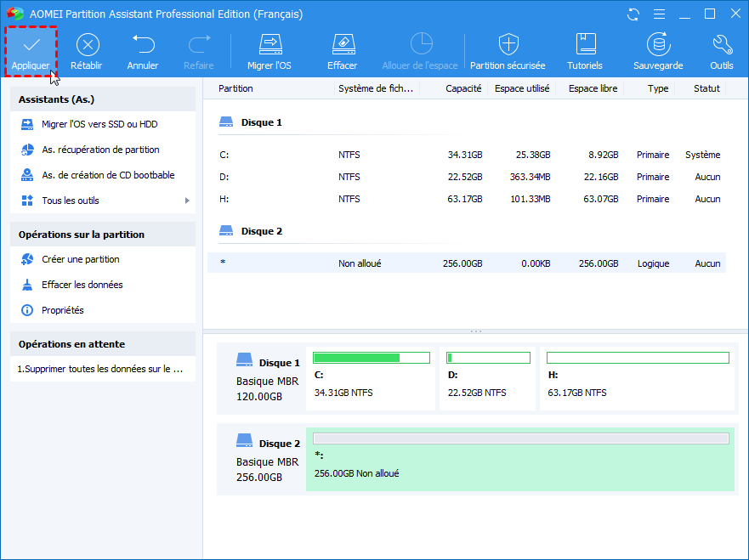Click the Rétablir toolbar icon
This screenshot has height=560, width=749.
[88, 44]
